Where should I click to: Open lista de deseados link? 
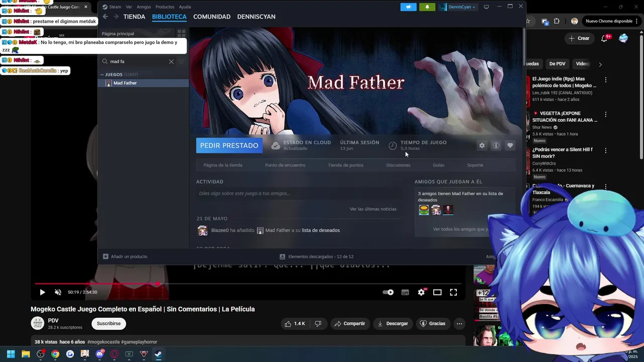pyautogui.click(x=320, y=230)
